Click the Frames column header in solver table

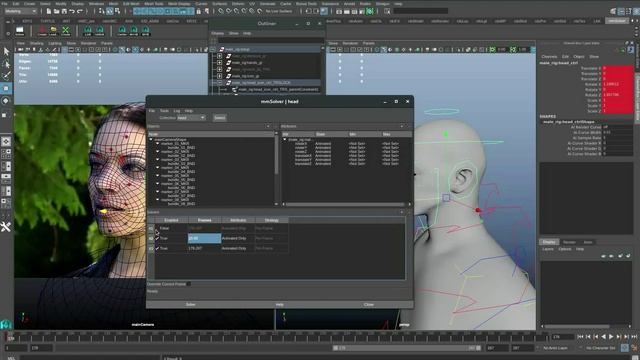click(204, 220)
